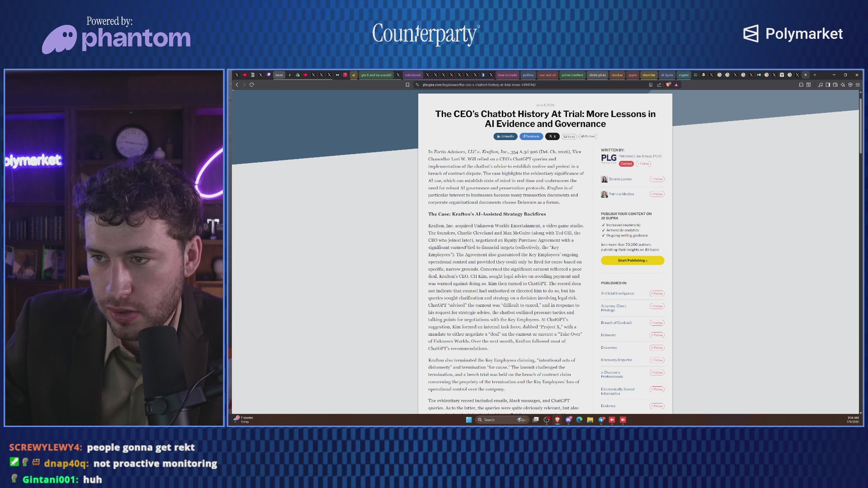
Task: Open the Brave Rewards triangle icon
Action: (x=676, y=84)
